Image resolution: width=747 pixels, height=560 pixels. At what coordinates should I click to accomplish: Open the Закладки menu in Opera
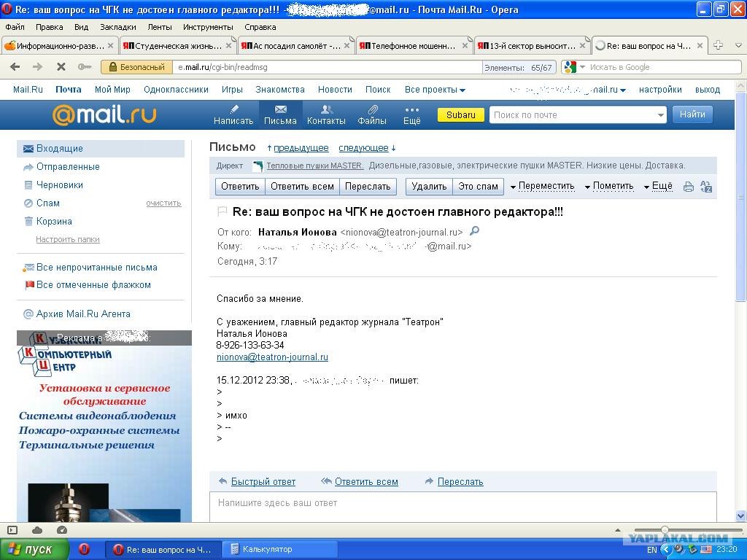[x=117, y=27]
